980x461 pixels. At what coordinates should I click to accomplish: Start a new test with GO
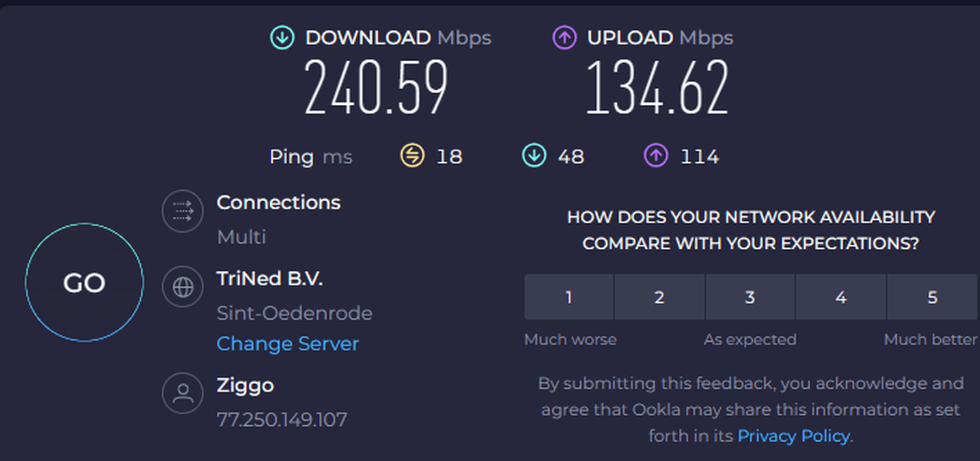[84, 283]
